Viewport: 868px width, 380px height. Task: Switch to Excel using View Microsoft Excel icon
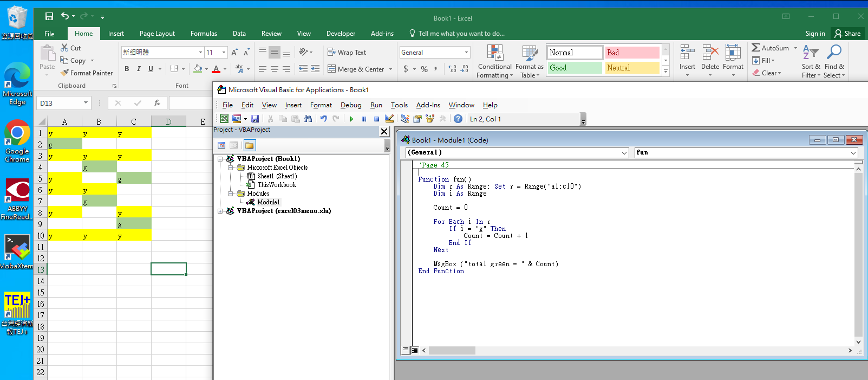[x=224, y=119]
